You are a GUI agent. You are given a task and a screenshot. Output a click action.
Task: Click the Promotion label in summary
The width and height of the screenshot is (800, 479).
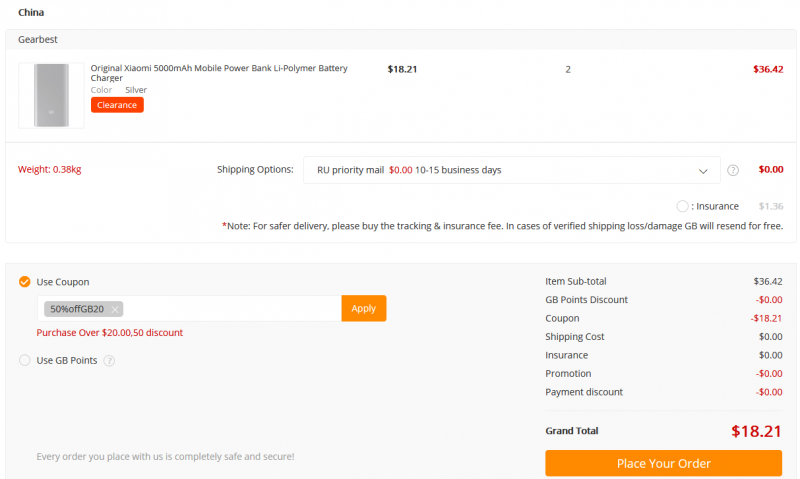568,373
